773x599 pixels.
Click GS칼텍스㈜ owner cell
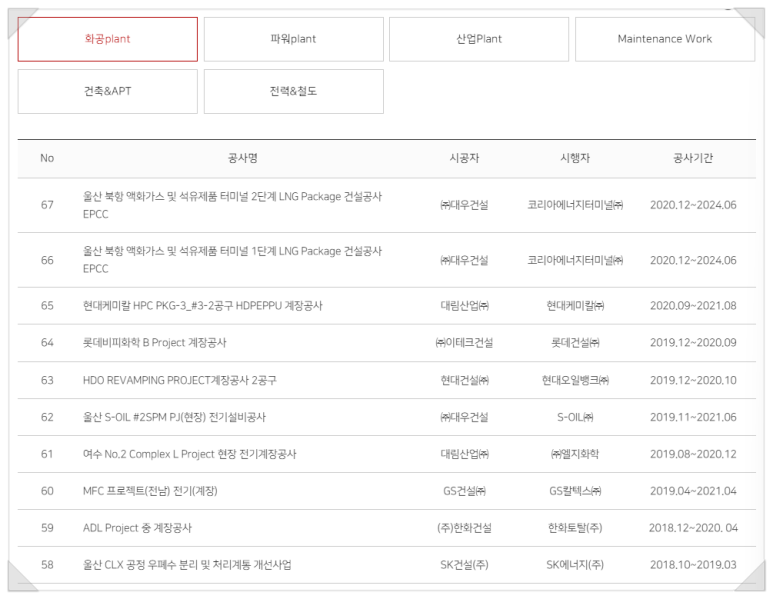[x=575, y=491]
